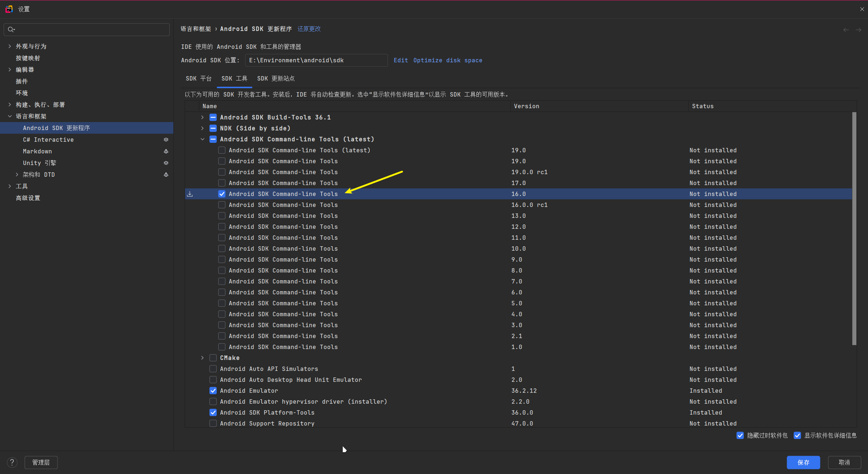Click the SDK tools list scrollbar
This screenshot has height=474, width=868.
pyautogui.click(x=854, y=228)
